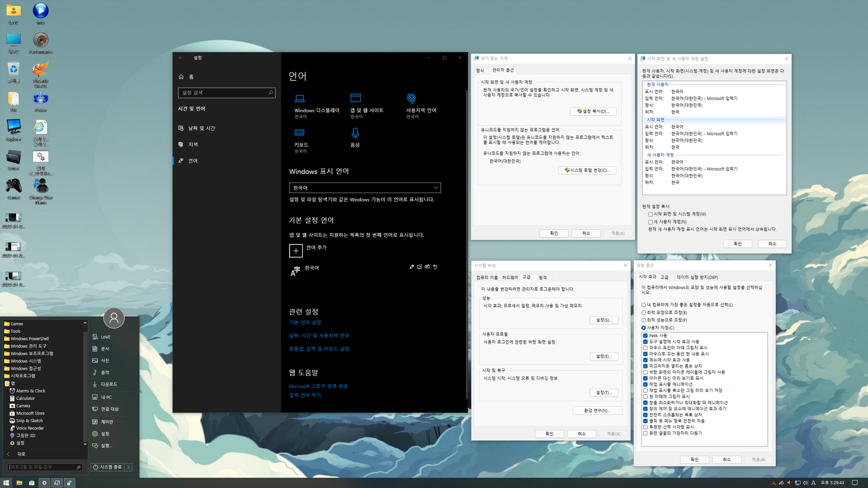Select Change User Name desktop icon
Image resolution: width=868 pixels, height=488 pixels.
coord(41,192)
